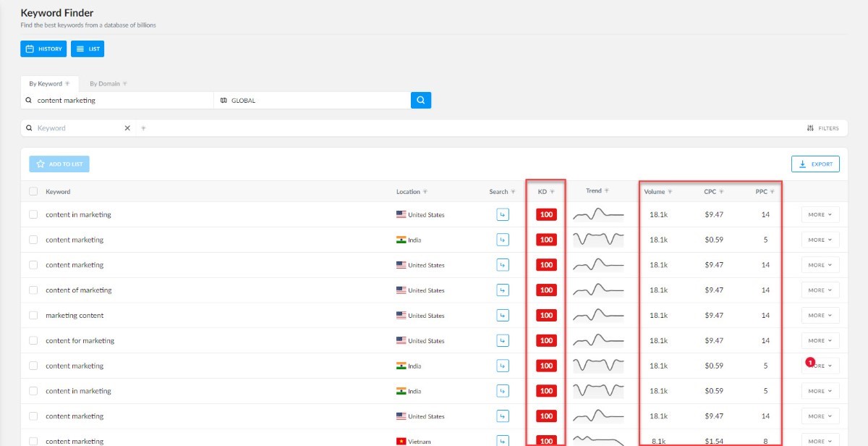Screen dimensions: 868x446
Task: Focus the 'content marketing' search field
Action: pos(117,101)
